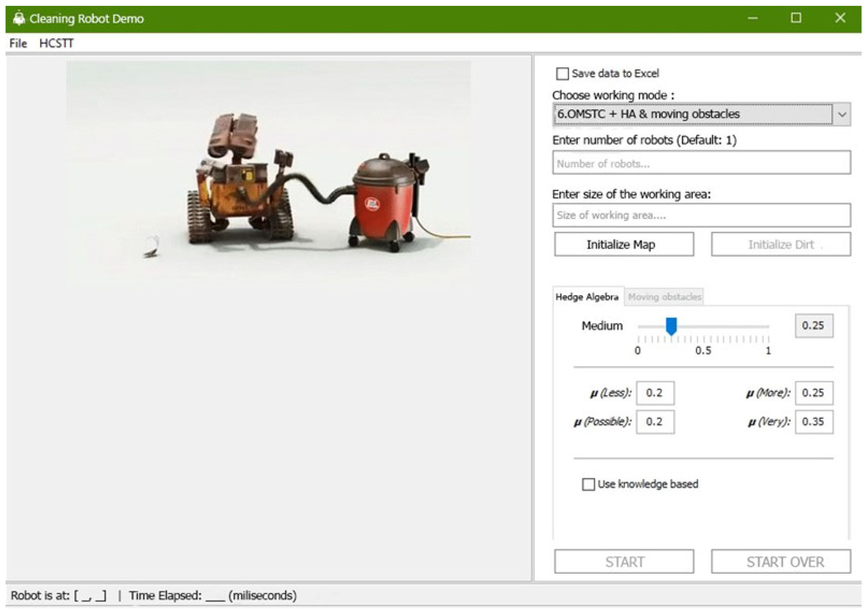Click the Time Elapsed status text

(213, 596)
